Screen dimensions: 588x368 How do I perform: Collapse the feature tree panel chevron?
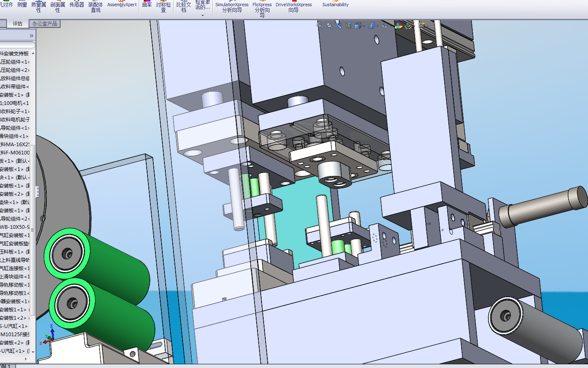[x=31, y=36]
